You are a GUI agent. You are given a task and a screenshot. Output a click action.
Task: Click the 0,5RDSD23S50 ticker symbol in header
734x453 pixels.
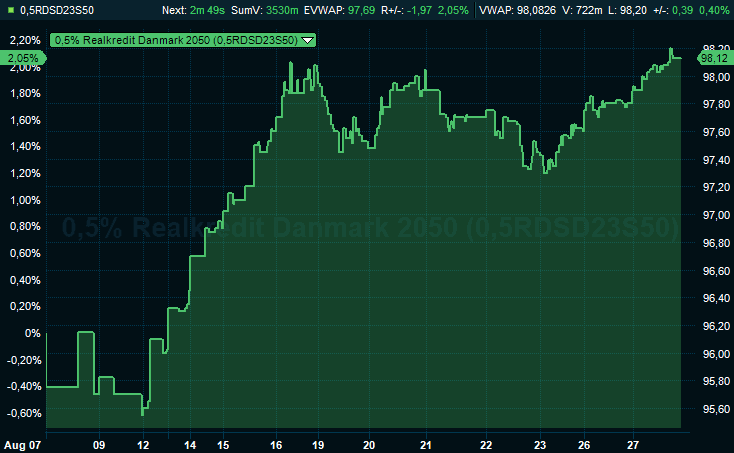tap(56, 10)
